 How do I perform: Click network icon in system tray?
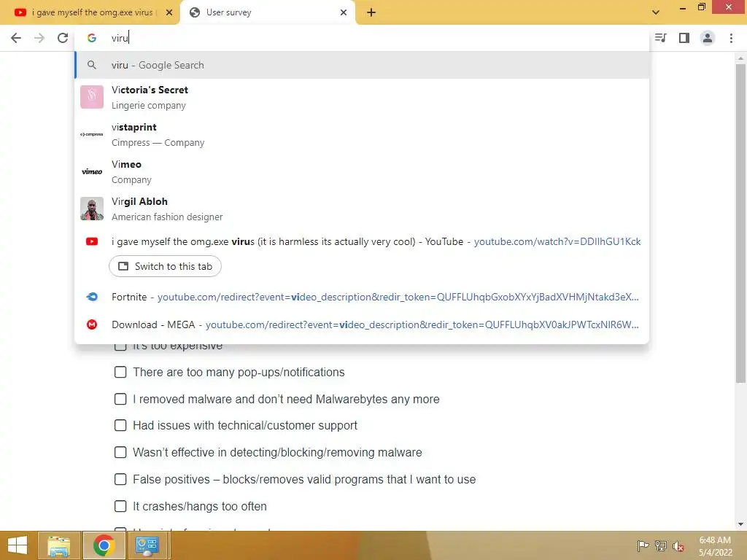coord(661,546)
